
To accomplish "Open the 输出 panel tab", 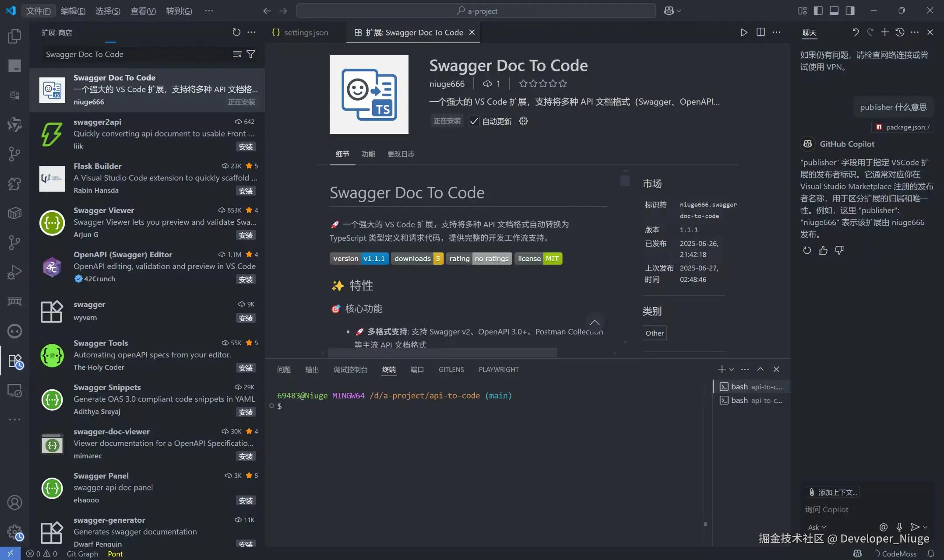I will pyautogui.click(x=312, y=370).
